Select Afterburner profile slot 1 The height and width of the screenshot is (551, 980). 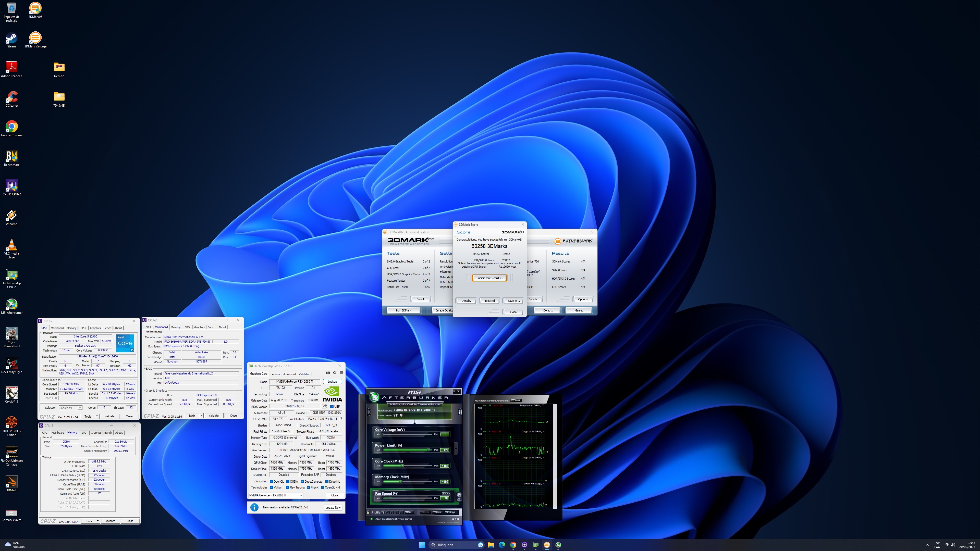383,512
